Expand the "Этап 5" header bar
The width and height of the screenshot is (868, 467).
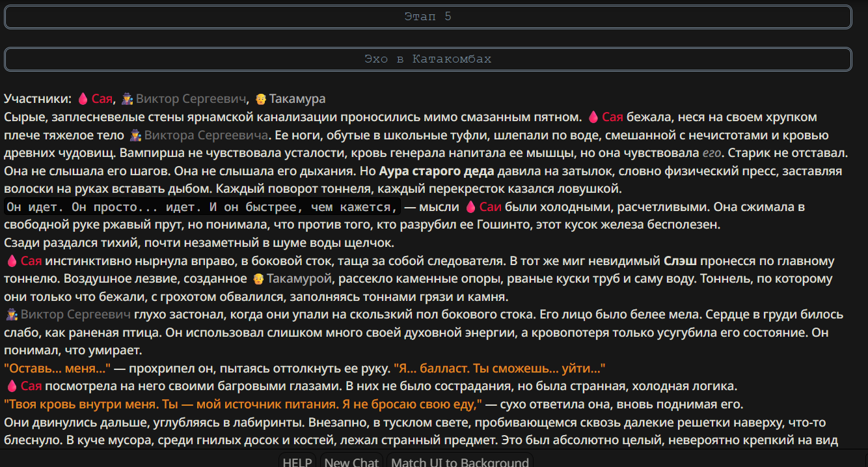(x=427, y=17)
